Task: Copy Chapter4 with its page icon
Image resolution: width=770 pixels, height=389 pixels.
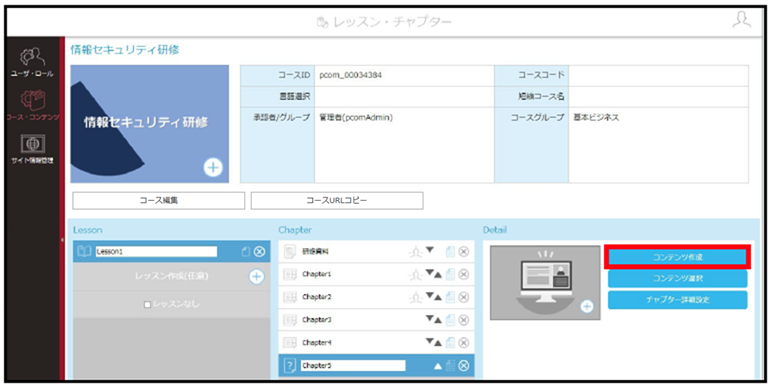Action: [450, 342]
